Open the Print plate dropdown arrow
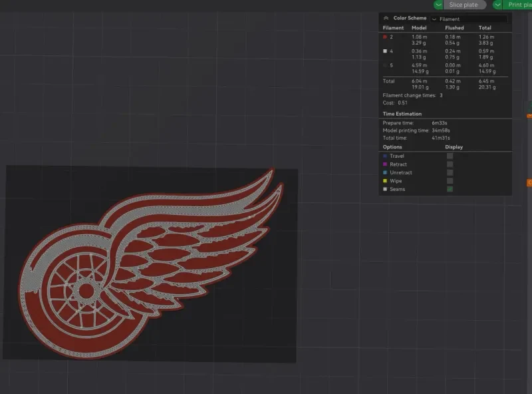This screenshot has width=532, height=394. [x=497, y=5]
